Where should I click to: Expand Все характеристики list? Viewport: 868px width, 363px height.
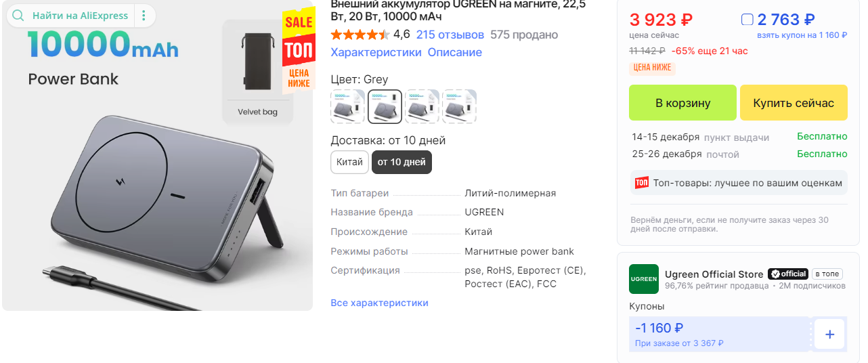pos(379,303)
